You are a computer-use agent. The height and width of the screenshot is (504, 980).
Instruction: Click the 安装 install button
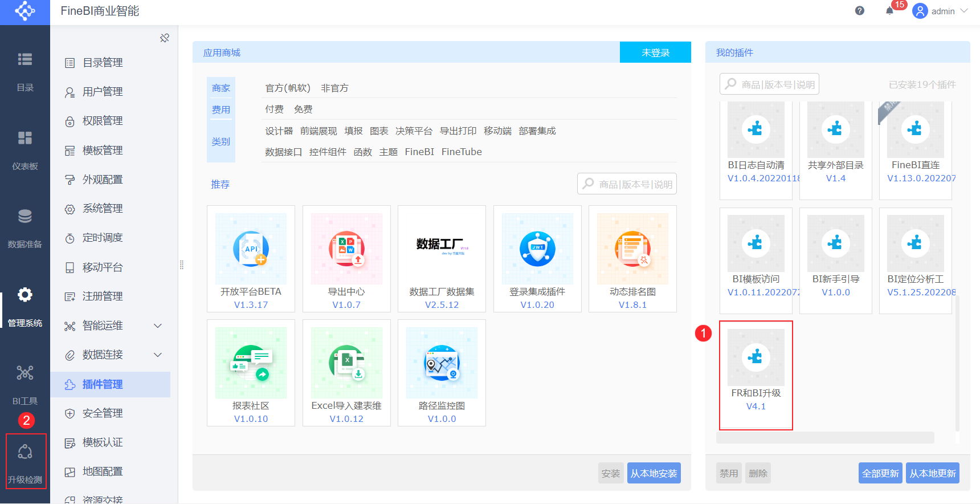click(x=611, y=473)
